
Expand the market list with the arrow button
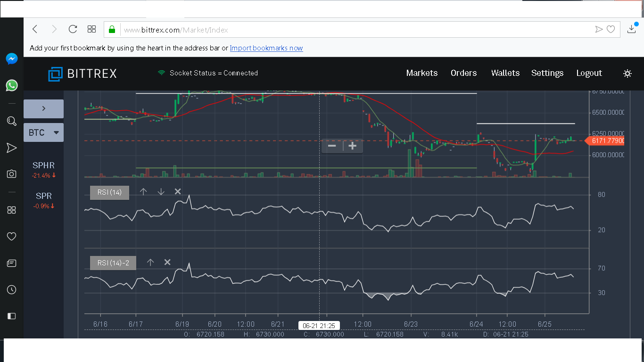[x=43, y=108]
